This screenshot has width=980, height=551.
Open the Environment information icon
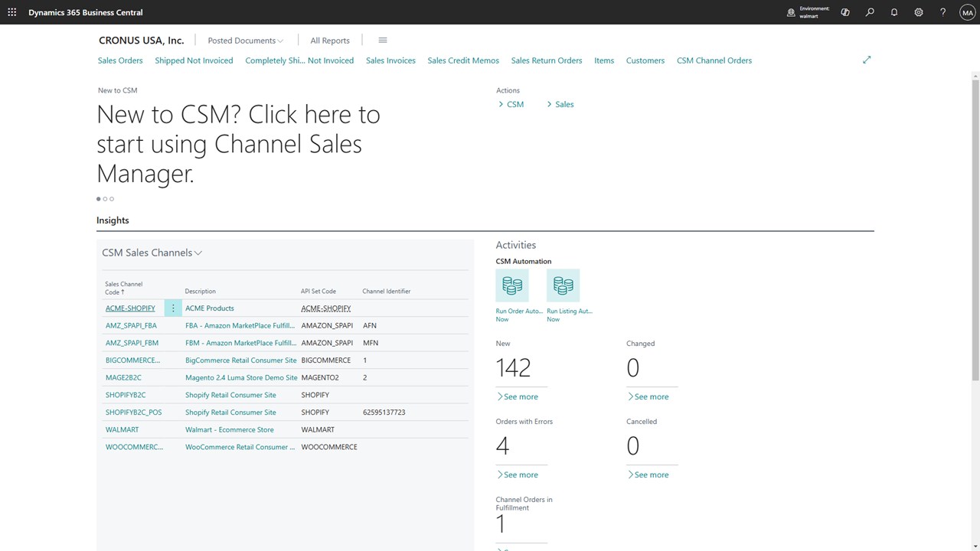coord(791,12)
